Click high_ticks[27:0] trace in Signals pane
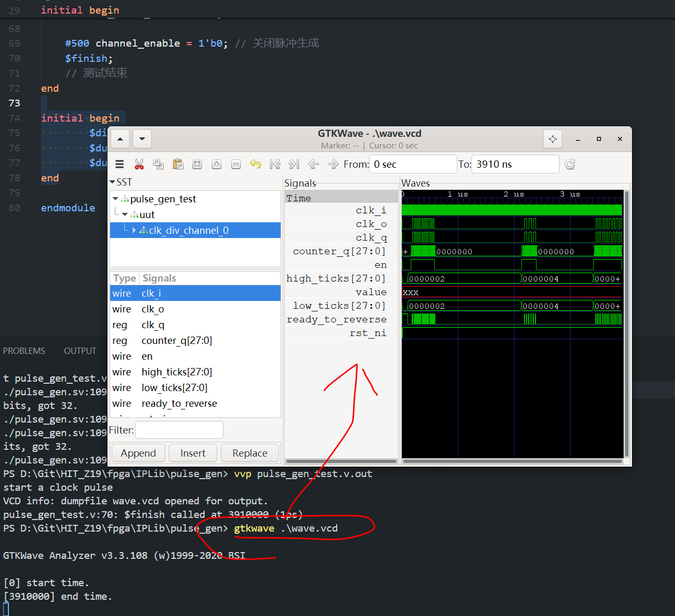This screenshot has height=616, width=675. [x=336, y=278]
